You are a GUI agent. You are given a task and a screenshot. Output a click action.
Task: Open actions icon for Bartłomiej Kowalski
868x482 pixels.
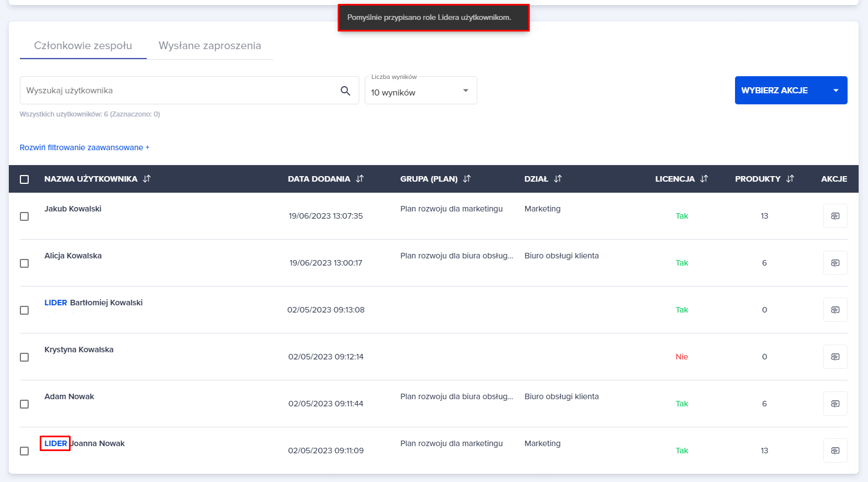[x=835, y=310]
